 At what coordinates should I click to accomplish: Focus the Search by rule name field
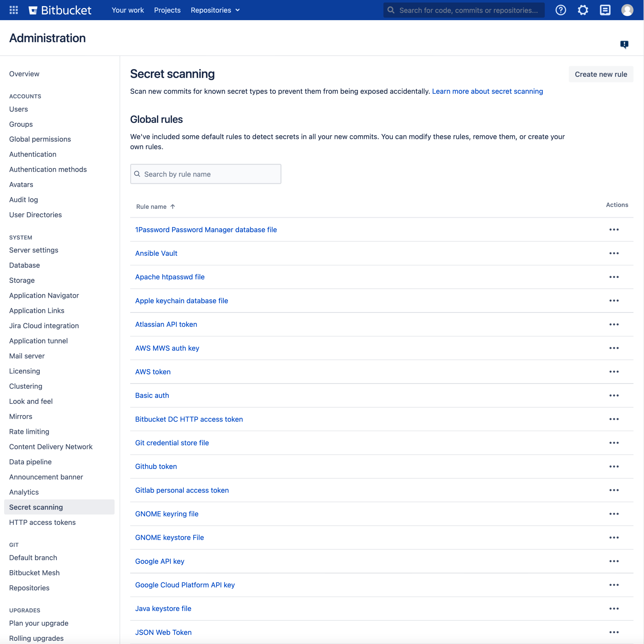[x=206, y=174]
